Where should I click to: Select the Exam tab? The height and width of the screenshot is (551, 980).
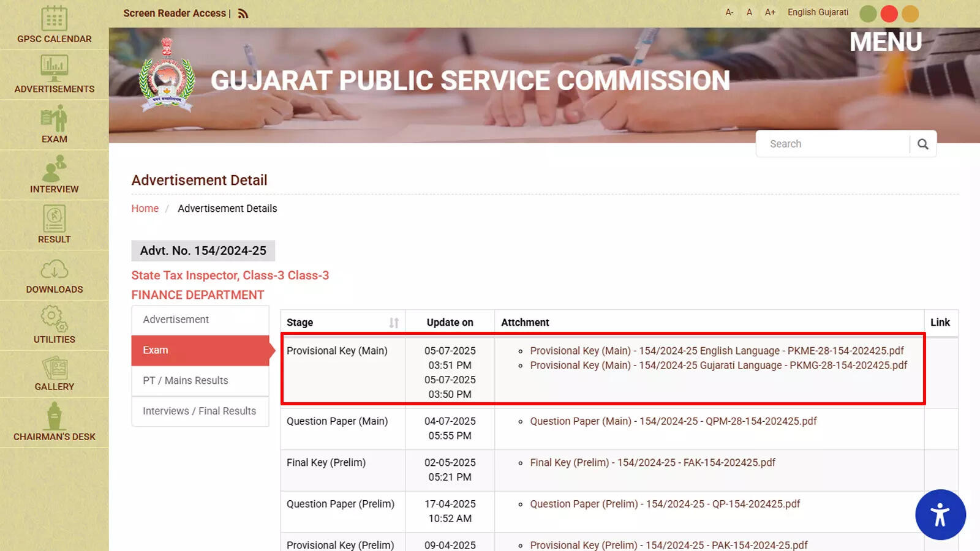click(x=200, y=350)
